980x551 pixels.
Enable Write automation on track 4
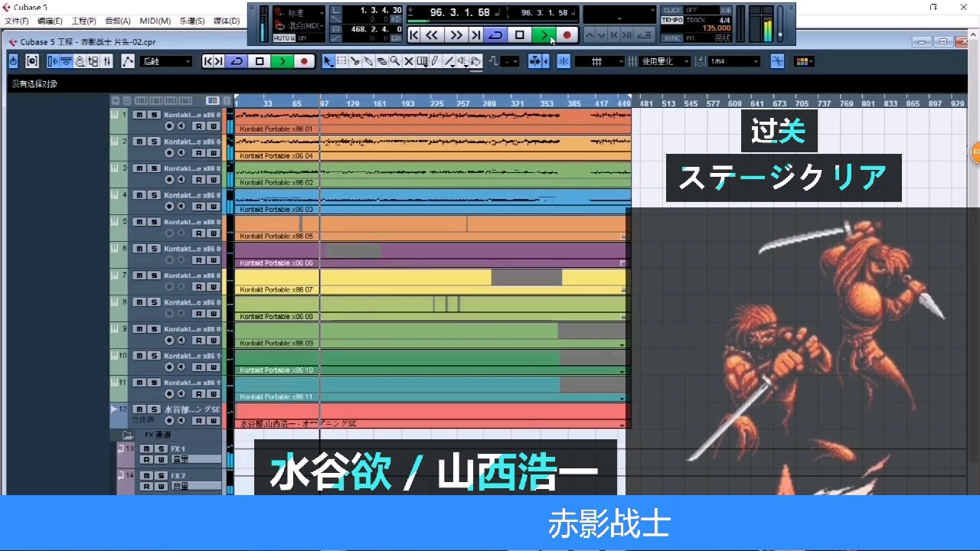tap(214, 206)
